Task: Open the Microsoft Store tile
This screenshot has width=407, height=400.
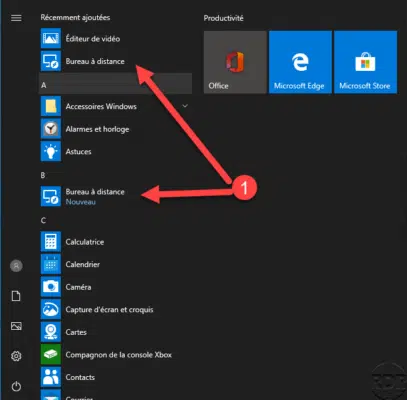Action: 365,62
